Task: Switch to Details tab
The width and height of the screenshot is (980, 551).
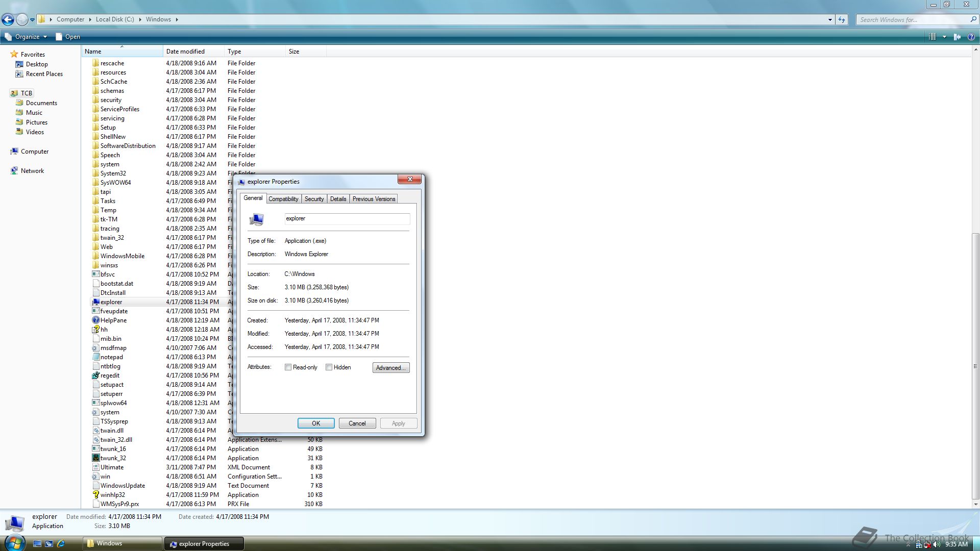Action: (338, 199)
